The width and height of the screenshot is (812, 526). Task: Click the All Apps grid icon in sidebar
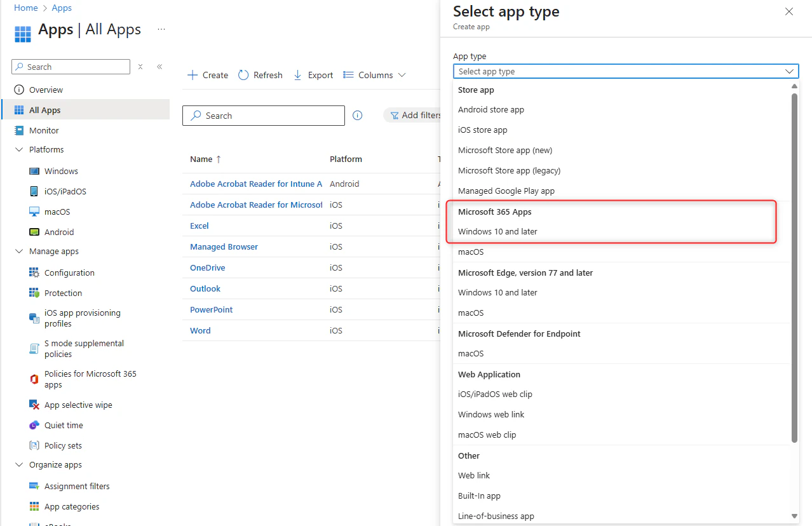19,110
